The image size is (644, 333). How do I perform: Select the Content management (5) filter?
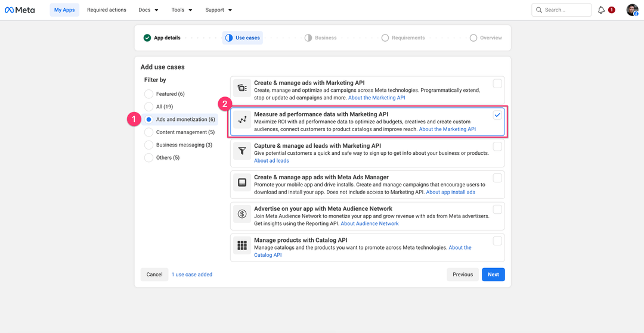tap(148, 132)
